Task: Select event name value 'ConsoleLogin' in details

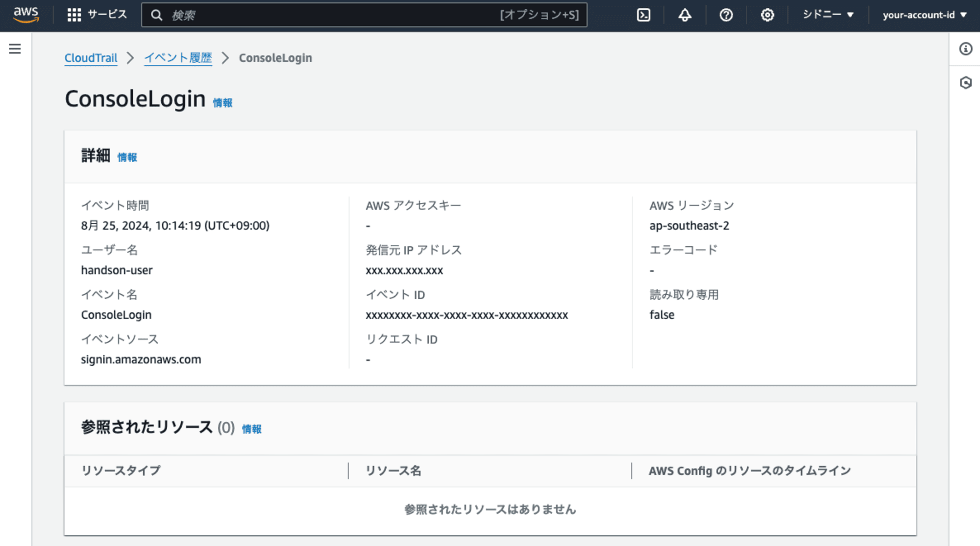Action: tap(116, 315)
